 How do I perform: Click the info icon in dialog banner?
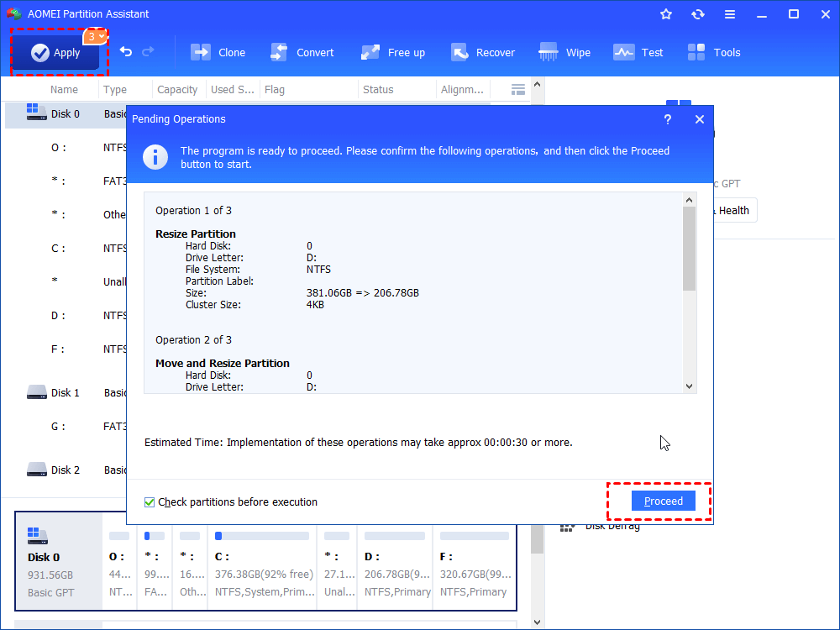[x=155, y=157]
